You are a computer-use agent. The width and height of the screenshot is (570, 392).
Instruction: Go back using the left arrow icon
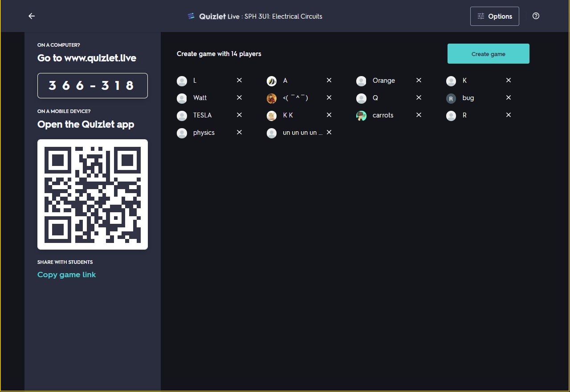click(x=32, y=16)
